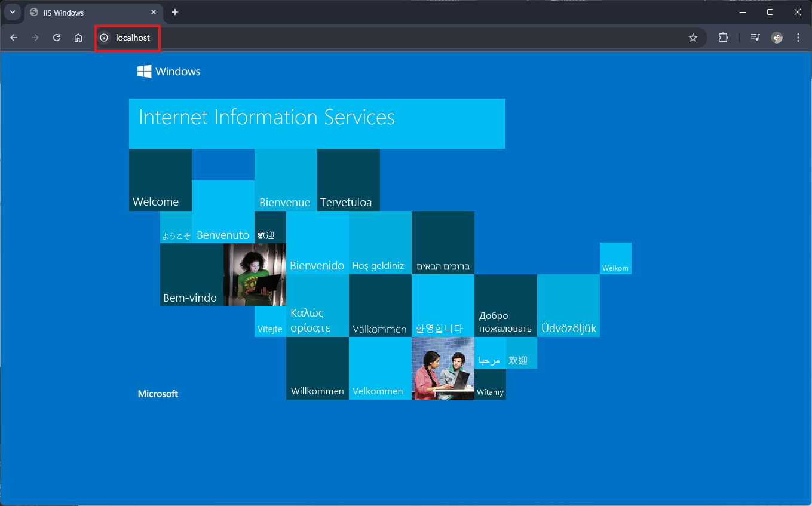This screenshot has height=506, width=812.
Task: Click the Welkom tile
Action: (615, 259)
